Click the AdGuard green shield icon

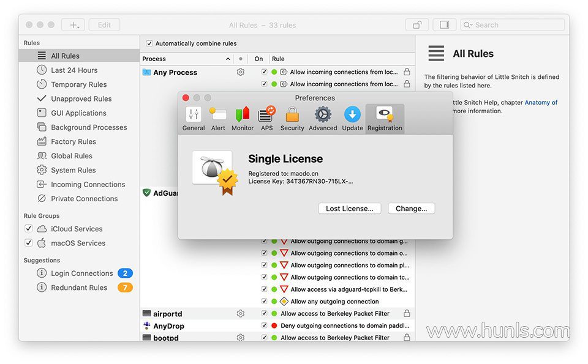pos(146,193)
